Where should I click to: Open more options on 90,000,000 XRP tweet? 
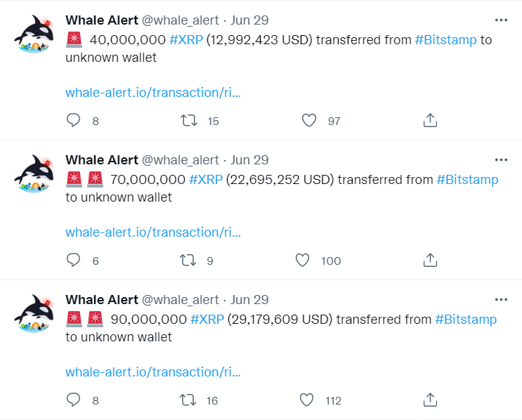(x=501, y=300)
